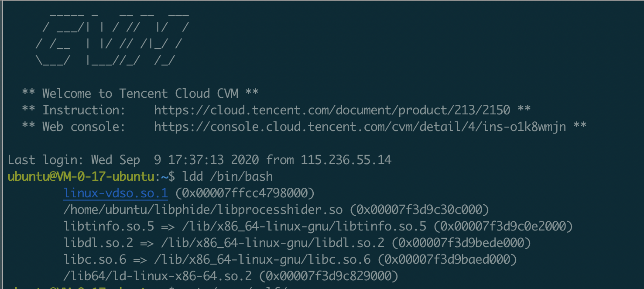
Task: Click the 0x00007f3d9c30c000 memory address
Action: pyautogui.click(x=419, y=210)
